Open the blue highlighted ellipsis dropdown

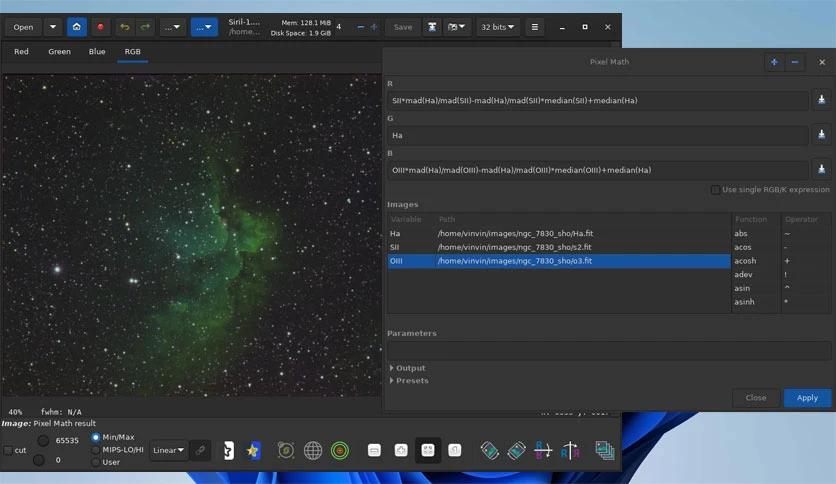[204, 27]
